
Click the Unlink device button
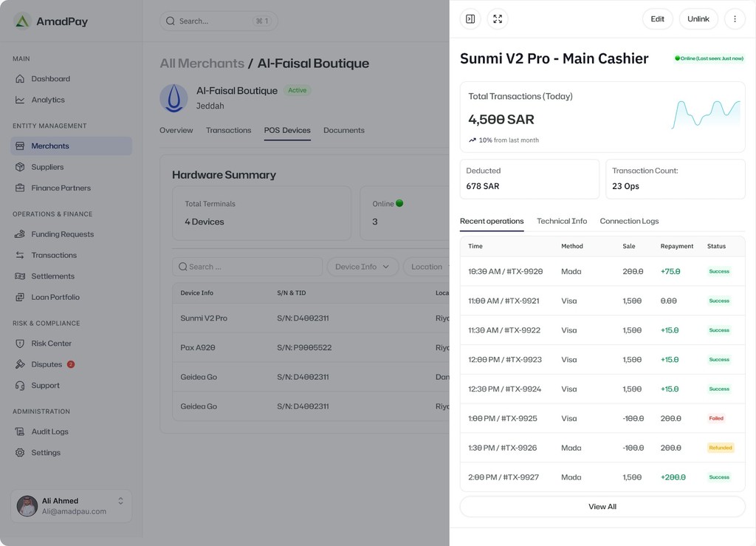click(698, 19)
